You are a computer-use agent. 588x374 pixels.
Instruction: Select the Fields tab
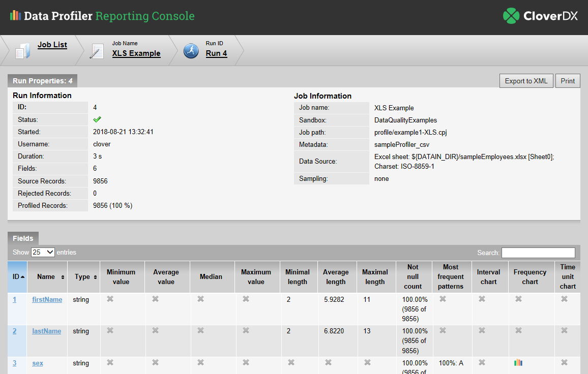point(23,238)
